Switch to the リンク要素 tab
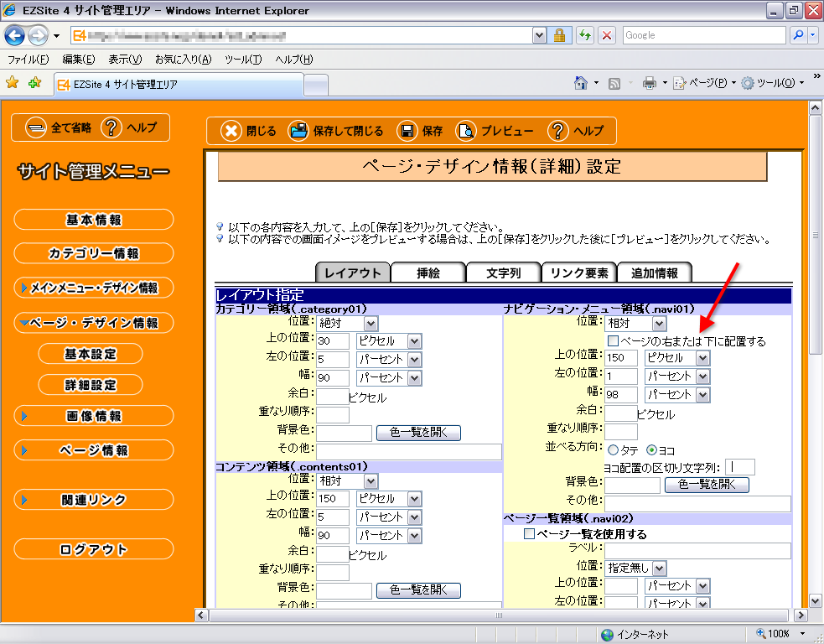Viewport: 824px width, 644px height. tap(578, 273)
